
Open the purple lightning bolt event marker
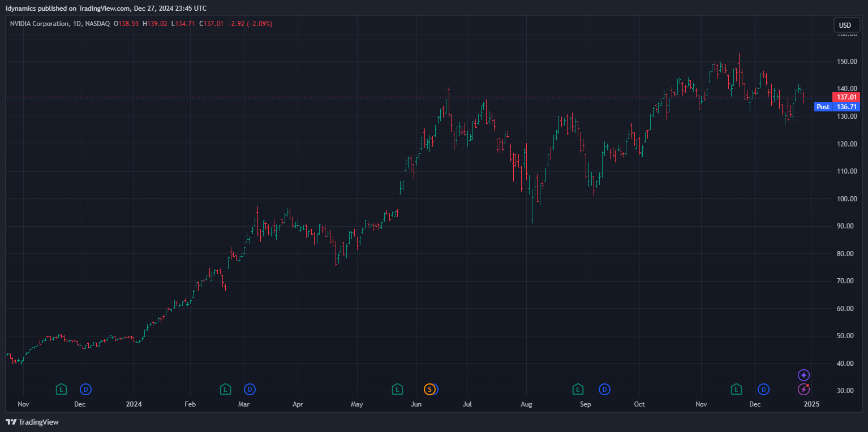click(x=803, y=389)
